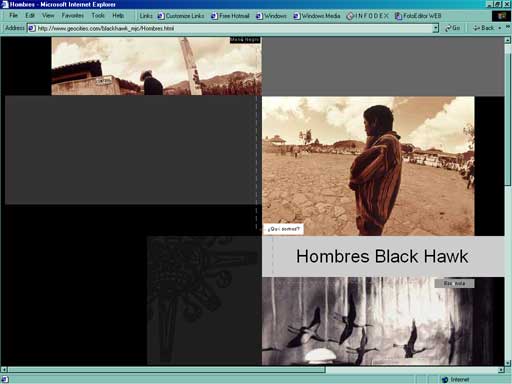The height and width of the screenshot is (384, 512).
Task: Click the page icon in address bar
Action: [32, 28]
